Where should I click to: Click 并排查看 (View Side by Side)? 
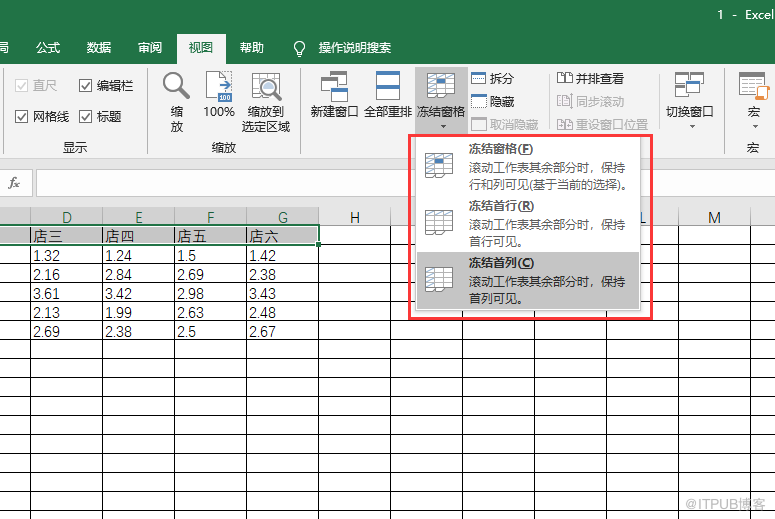(591, 78)
